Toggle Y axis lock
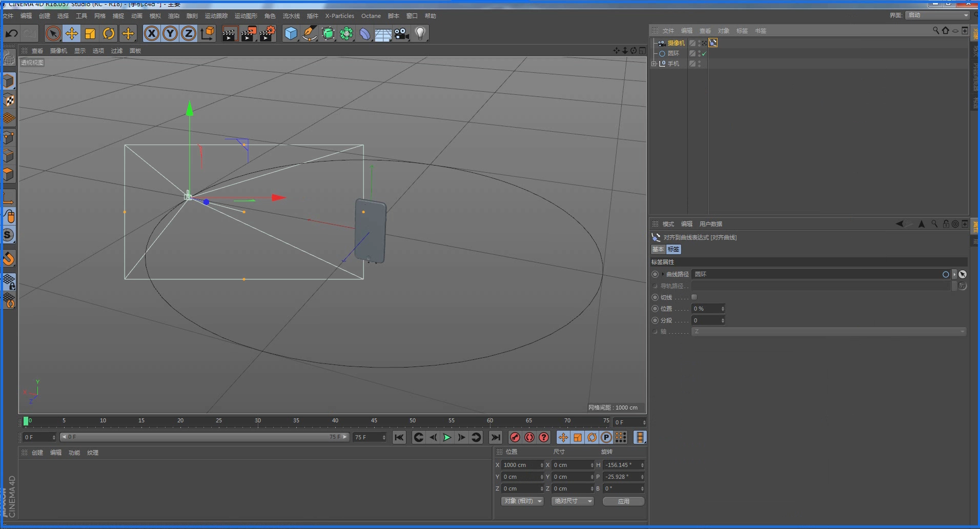This screenshot has height=529, width=980. [170, 34]
